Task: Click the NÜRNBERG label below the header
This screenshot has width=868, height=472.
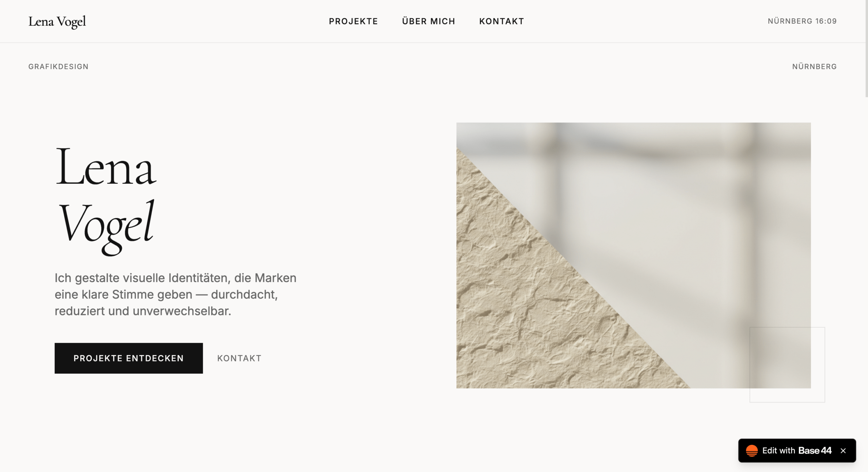Action: pos(814,66)
